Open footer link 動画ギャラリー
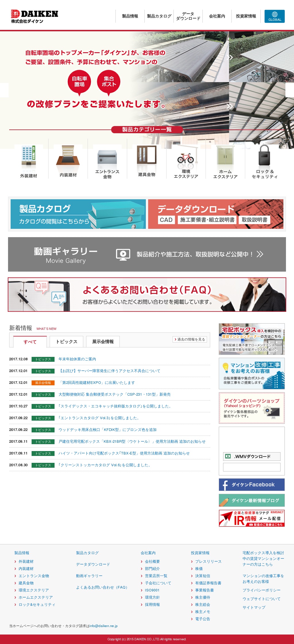Viewport: 294px width, 644px height. (x=89, y=576)
